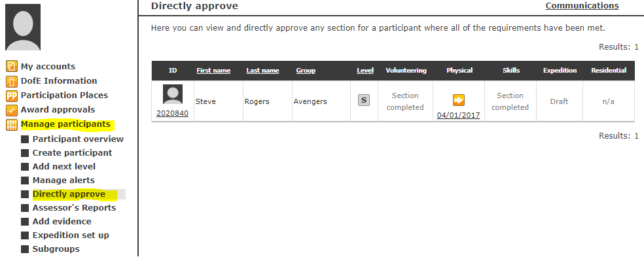
Task: Click the Award approvals checkmark icon
Action: [x=12, y=110]
